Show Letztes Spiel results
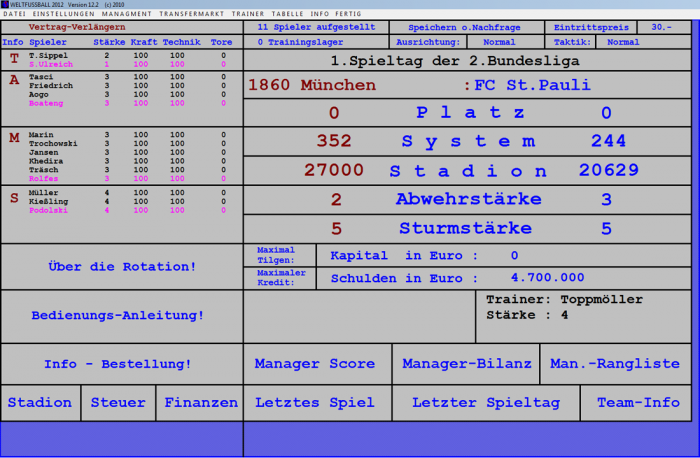Screen dimensions: 700x458 (x=317, y=403)
